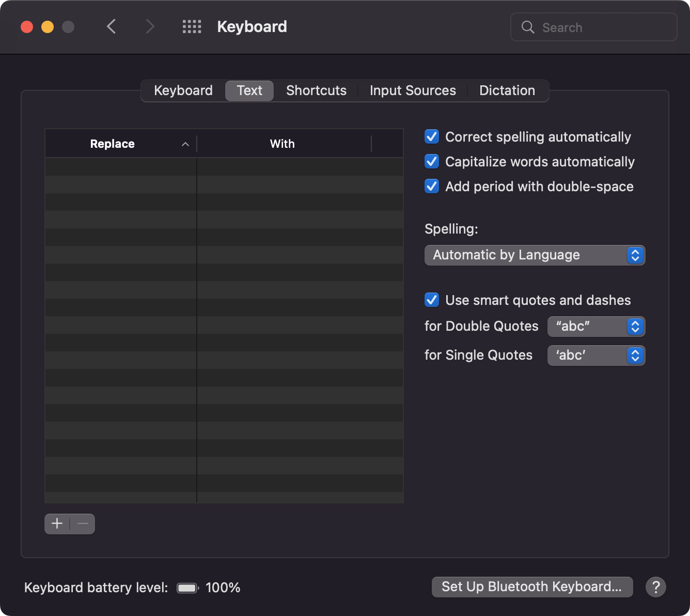The width and height of the screenshot is (690, 616).
Task: Click Set Up Bluetooth Keyboard button
Action: click(532, 587)
